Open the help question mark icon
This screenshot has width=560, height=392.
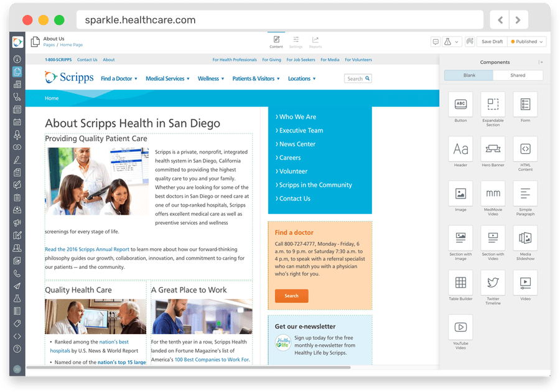pos(17,349)
